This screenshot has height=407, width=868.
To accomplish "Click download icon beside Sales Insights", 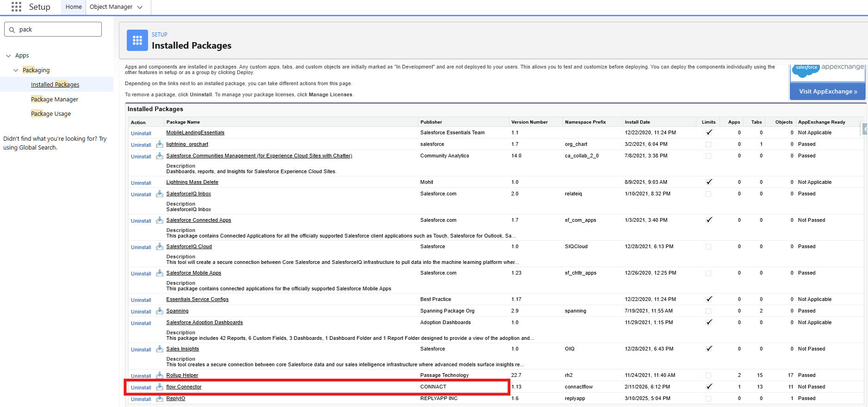I will pyautogui.click(x=160, y=349).
